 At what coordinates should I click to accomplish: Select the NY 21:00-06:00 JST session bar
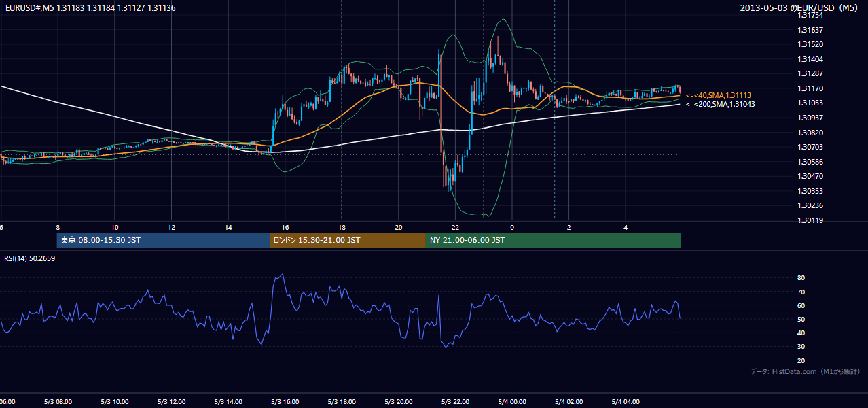coord(554,240)
